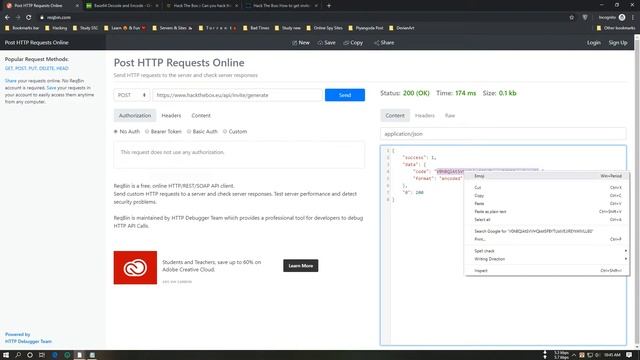
Task: Close the Post HTTP Requests Online tab
Action: coord(77,6)
